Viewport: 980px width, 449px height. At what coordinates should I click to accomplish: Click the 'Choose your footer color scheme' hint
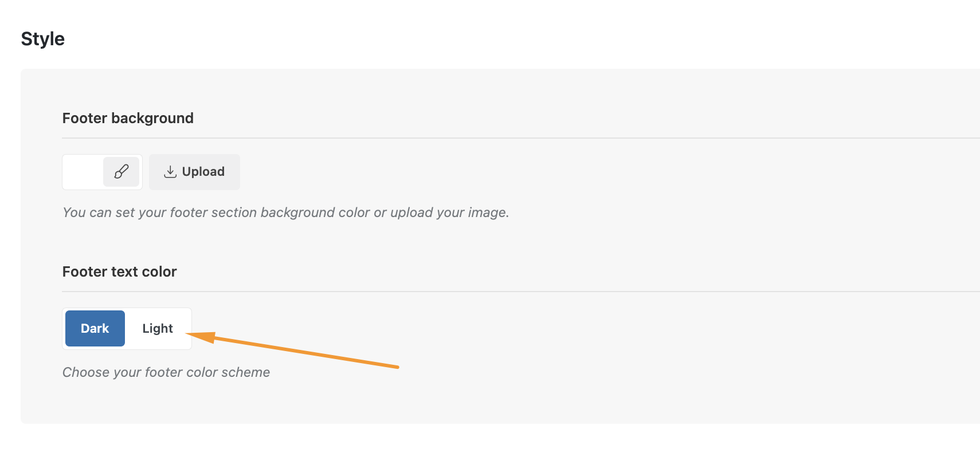(x=166, y=372)
